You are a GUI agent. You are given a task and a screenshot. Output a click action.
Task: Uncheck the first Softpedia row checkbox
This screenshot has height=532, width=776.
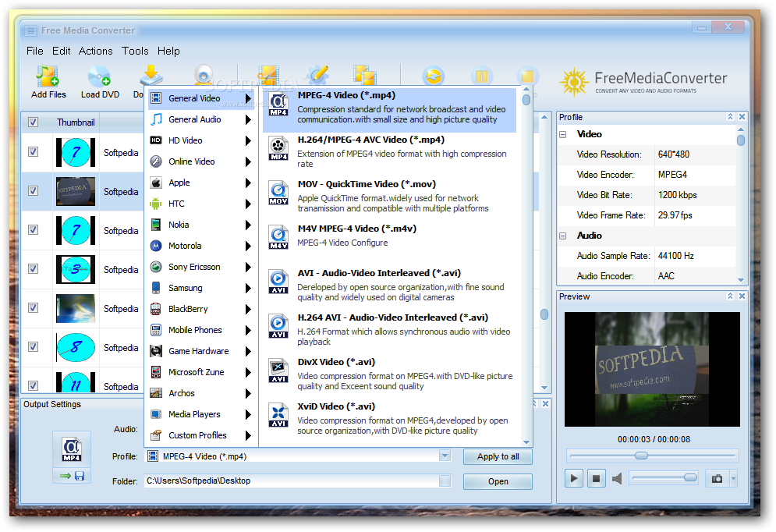pos(34,152)
